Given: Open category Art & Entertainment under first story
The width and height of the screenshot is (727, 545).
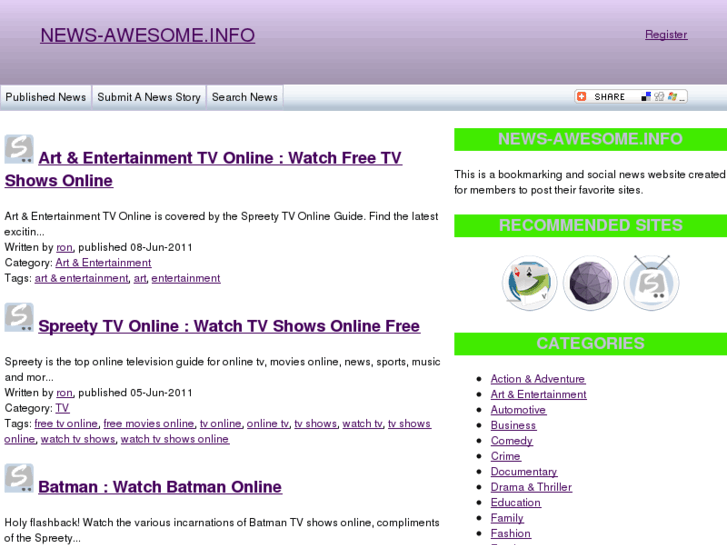Looking at the screenshot, I should [x=103, y=263].
